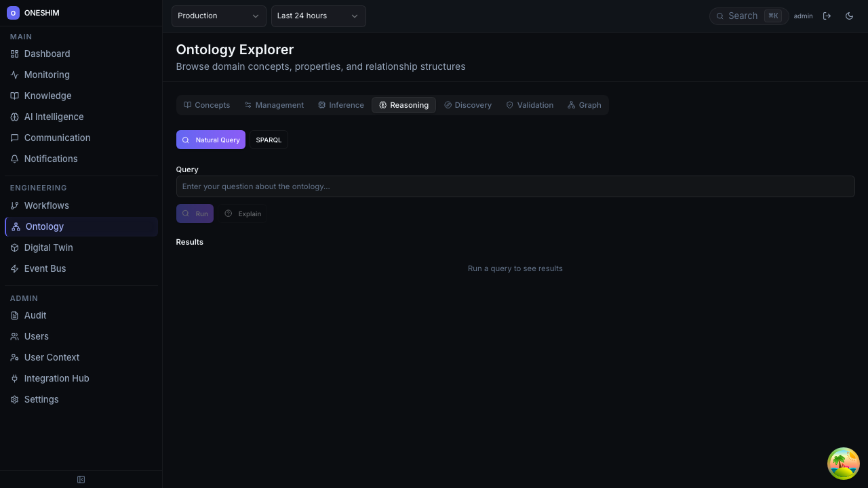Open the Graph tab
Screen dimensions: 868x488
coord(584,105)
